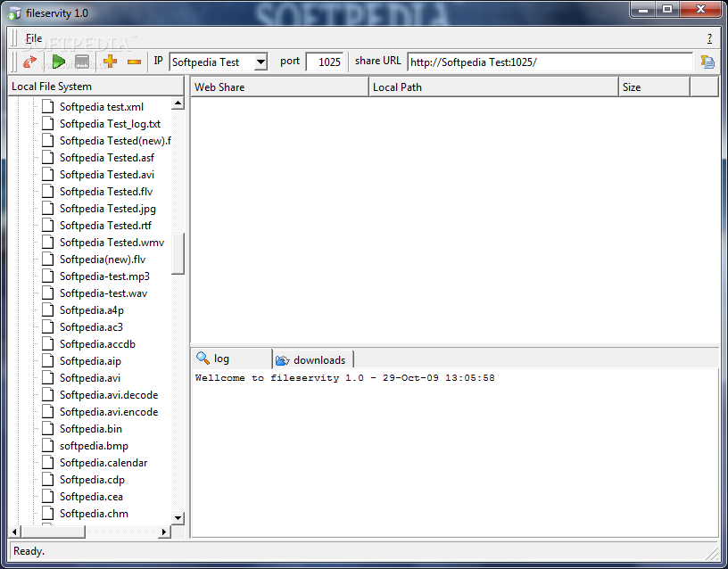Select Softpedia Tested.asf file
728x569 pixels.
pos(107,158)
